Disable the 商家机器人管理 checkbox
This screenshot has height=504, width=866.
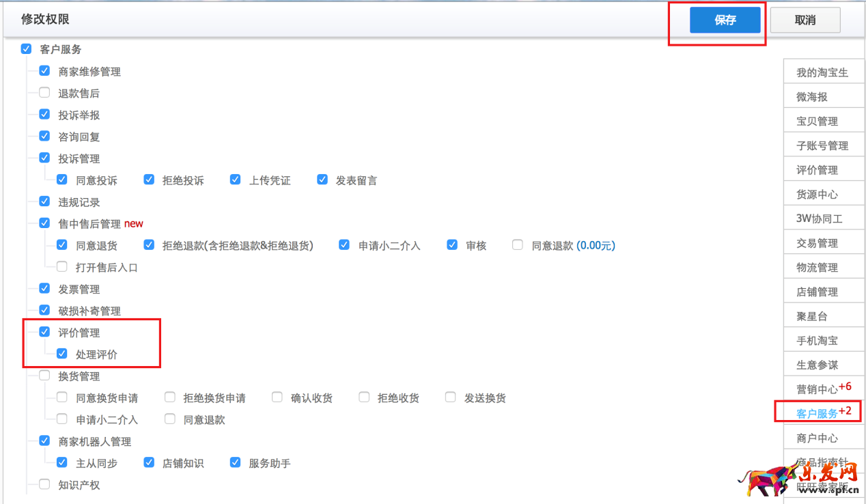click(44, 440)
